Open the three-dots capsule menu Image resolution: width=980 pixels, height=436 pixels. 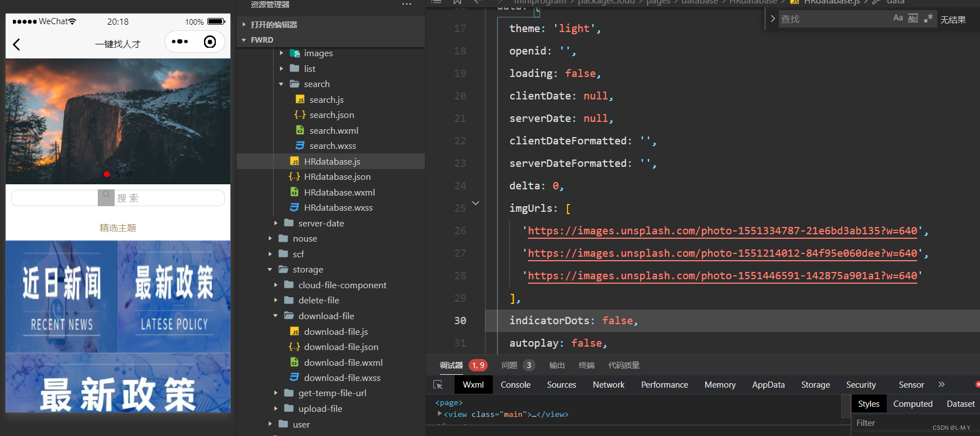point(180,42)
